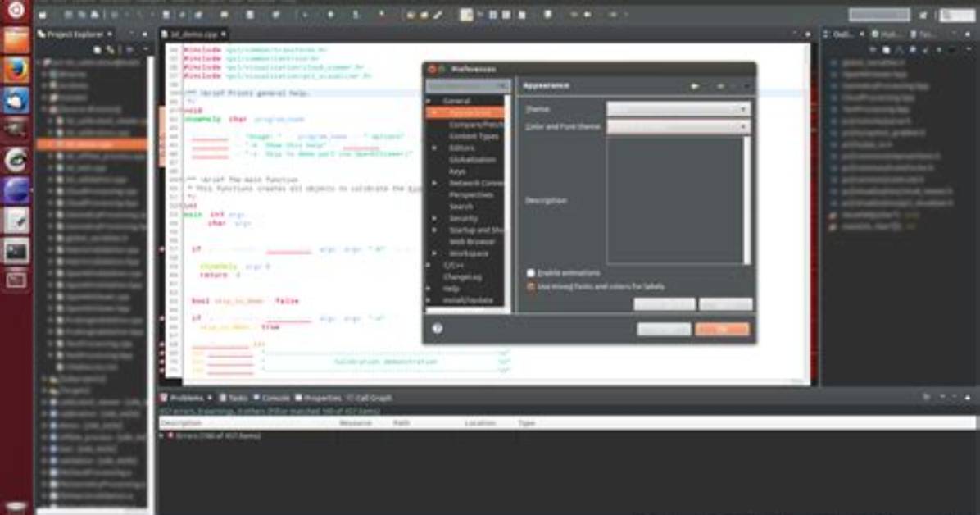
Task: Click the orange OK button in Preferences
Action: coord(722,329)
